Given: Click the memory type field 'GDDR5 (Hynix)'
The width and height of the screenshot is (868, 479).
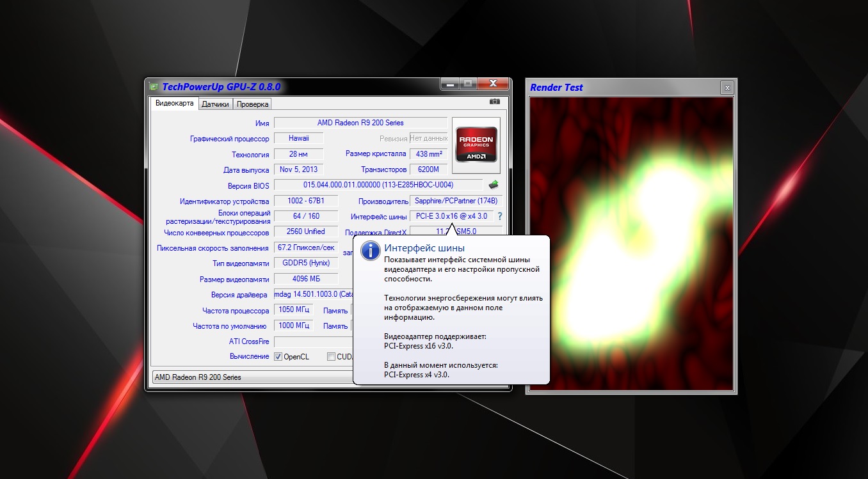Looking at the screenshot, I should 306,263.
